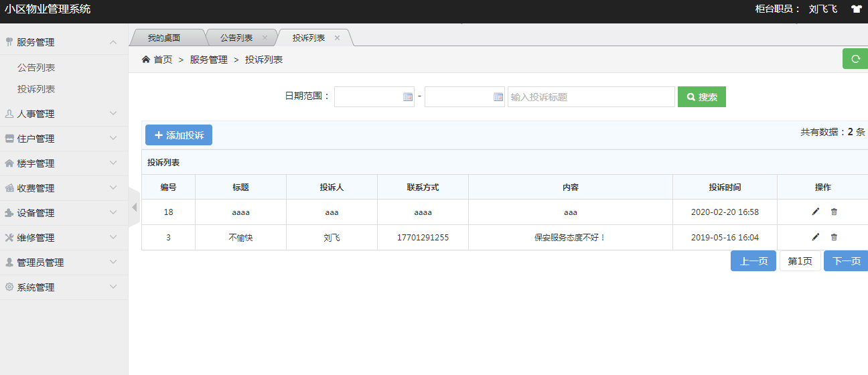Delete complaint 3 using trash icon
This screenshot has height=375, width=868.
coord(834,237)
